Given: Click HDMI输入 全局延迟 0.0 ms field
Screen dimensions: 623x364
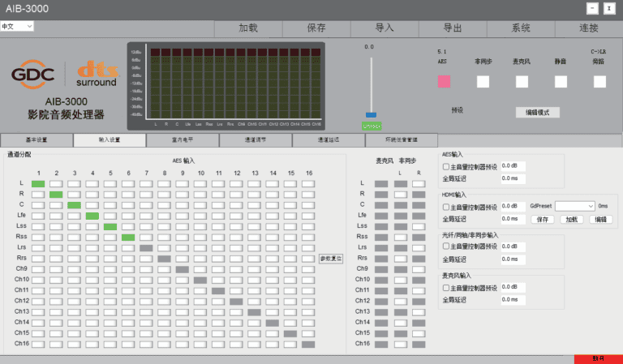Looking at the screenshot, I should [x=513, y=219].
